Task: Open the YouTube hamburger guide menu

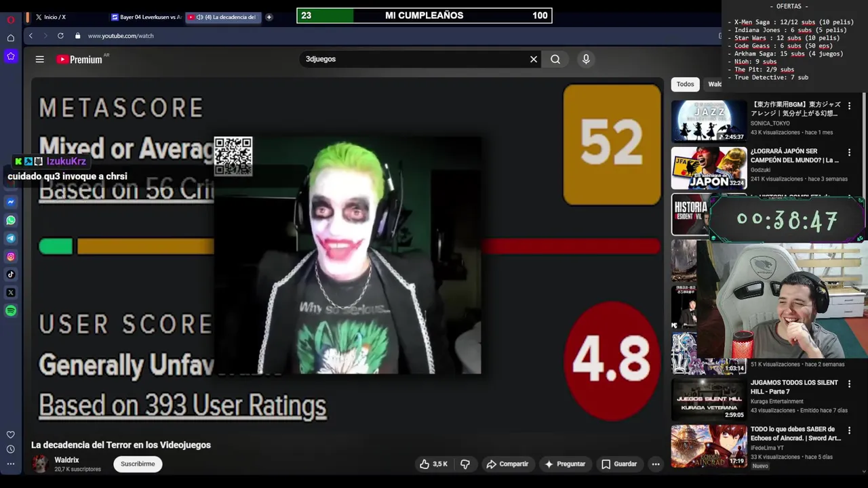Action: [40, 59]
